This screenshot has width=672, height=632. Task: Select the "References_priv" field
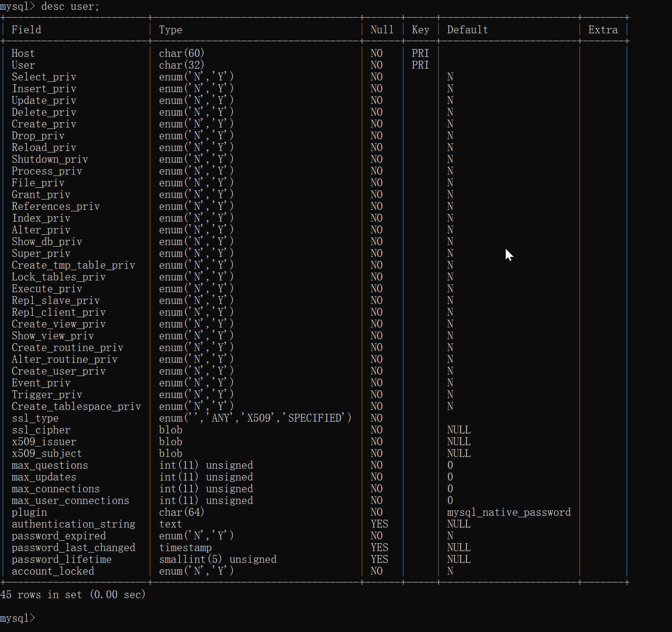pyautogui.click(x=56, y=206)
